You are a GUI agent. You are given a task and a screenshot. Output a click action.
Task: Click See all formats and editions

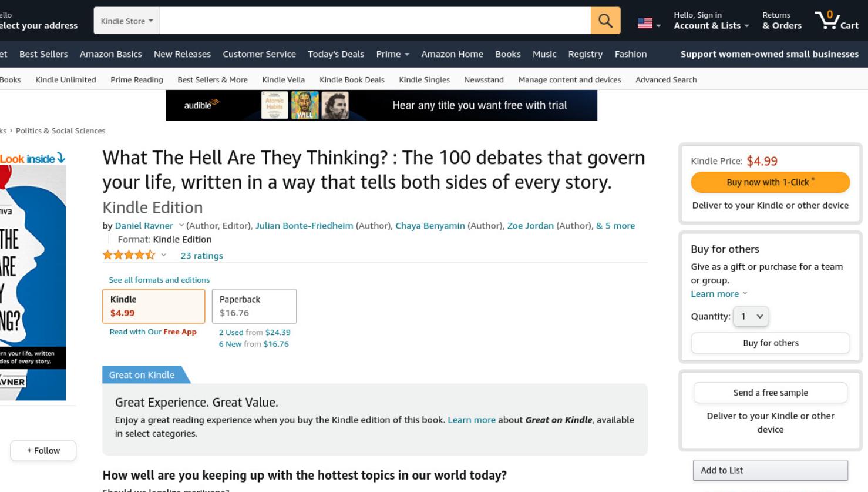tap(159, 280)
